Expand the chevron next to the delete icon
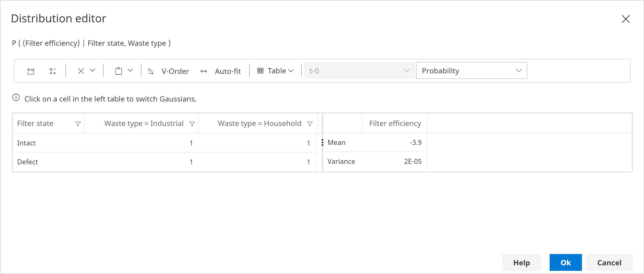644x274 pixels. [x=92, y=70]
